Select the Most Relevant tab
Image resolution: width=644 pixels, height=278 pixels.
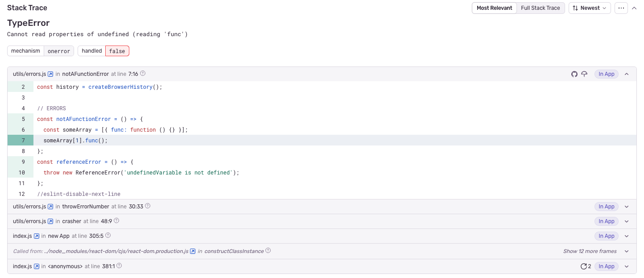[x=494, y=8]
